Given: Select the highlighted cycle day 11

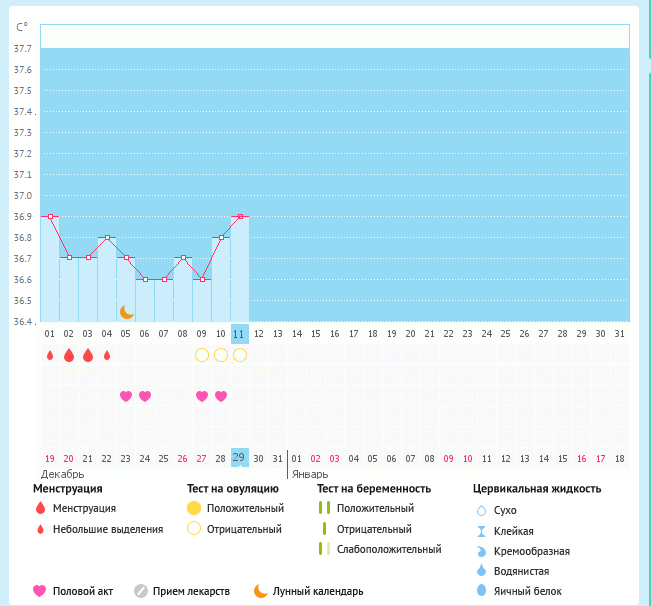Looking at the screenshot, I should (239, 333).
